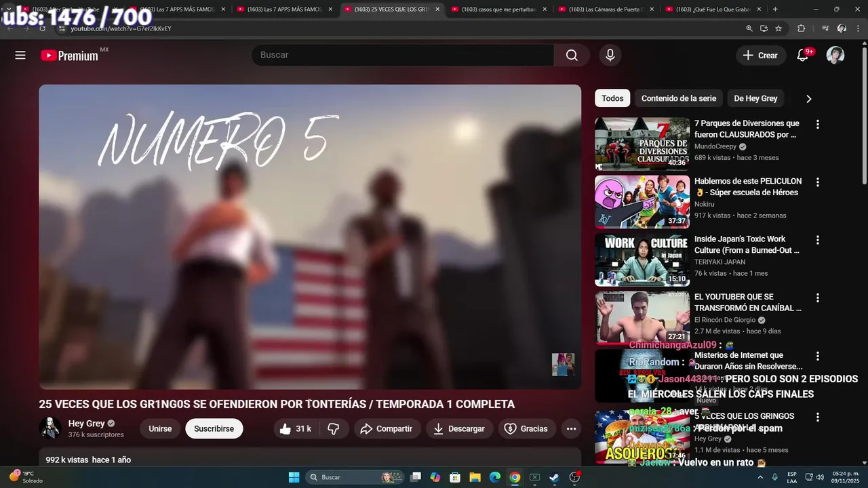Open Steam from the taskbar
This screenshot has height=488, width=868.
tap(554, 477)
